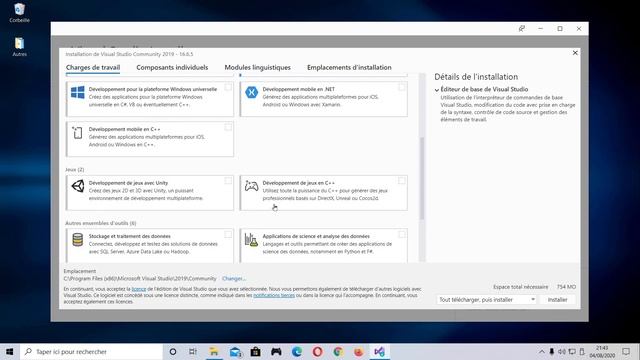This screenshot has width=640, height=360.
Task: Click the taskbar clock and date
Action: point(602,351)
